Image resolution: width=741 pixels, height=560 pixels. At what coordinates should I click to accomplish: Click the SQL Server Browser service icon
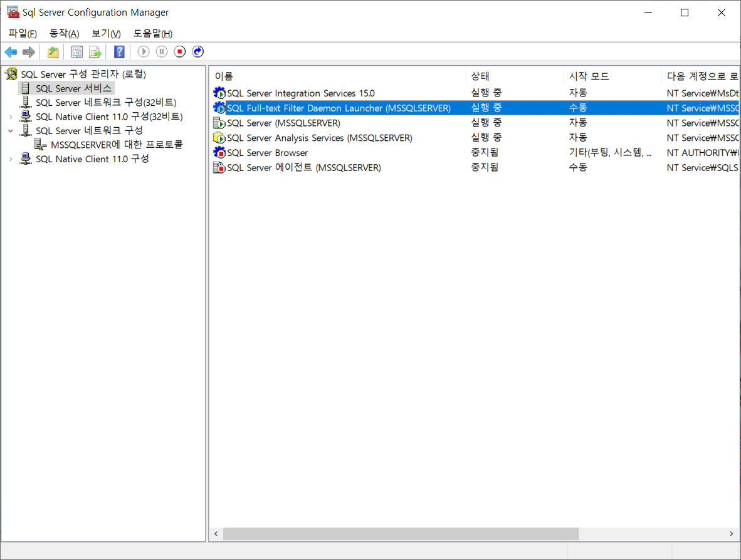[219, 152]
